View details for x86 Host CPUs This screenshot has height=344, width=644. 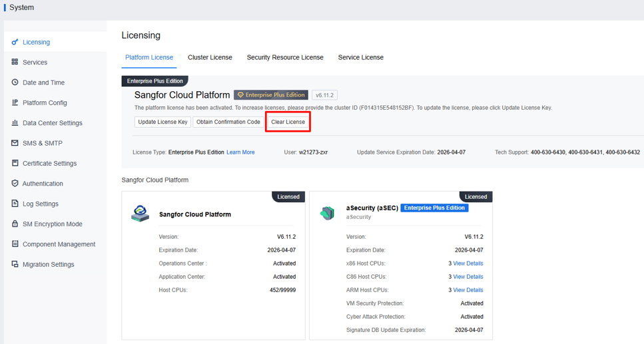pos(468,263)
